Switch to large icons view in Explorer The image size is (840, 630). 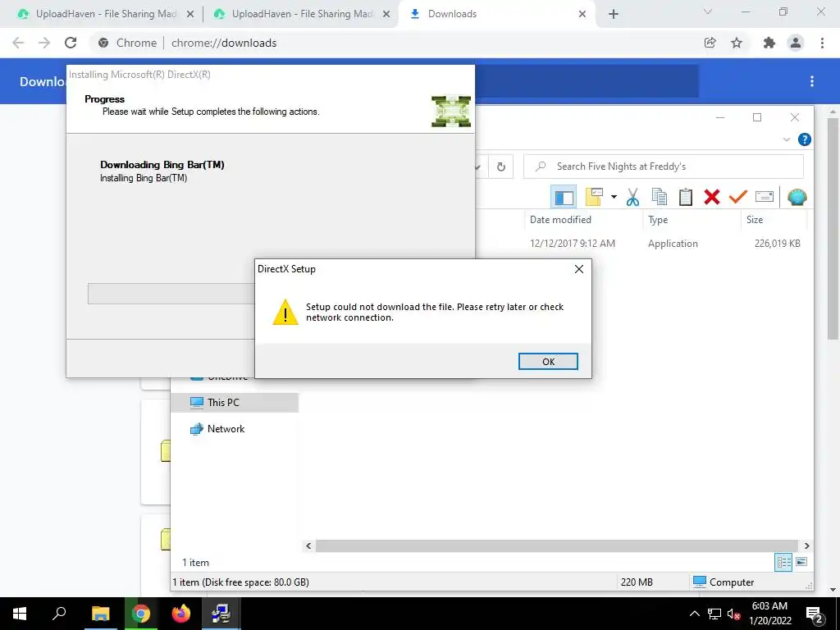pos(801,562)
